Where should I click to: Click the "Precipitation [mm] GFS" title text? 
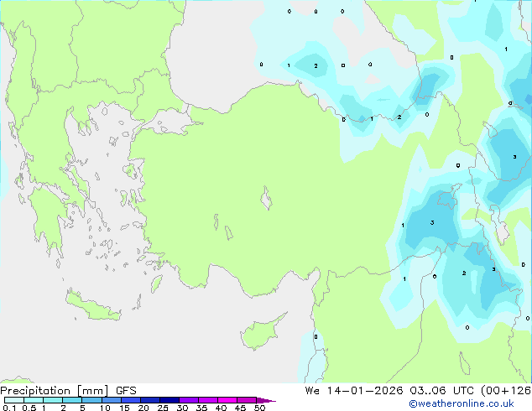click(68, 391)
